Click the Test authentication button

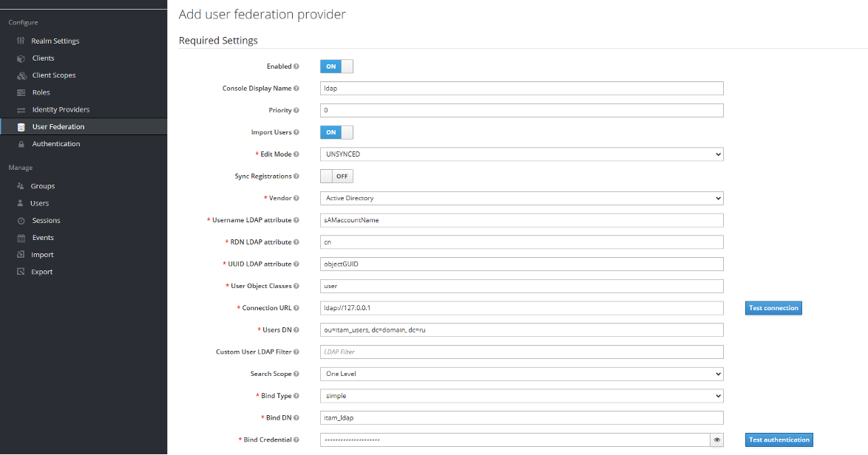(779, 440)
